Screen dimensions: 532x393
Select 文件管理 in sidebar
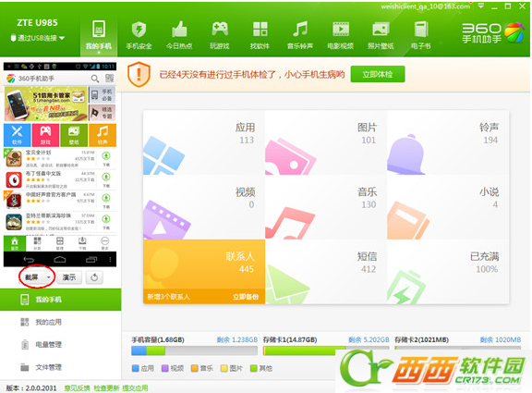coord(60,367)
